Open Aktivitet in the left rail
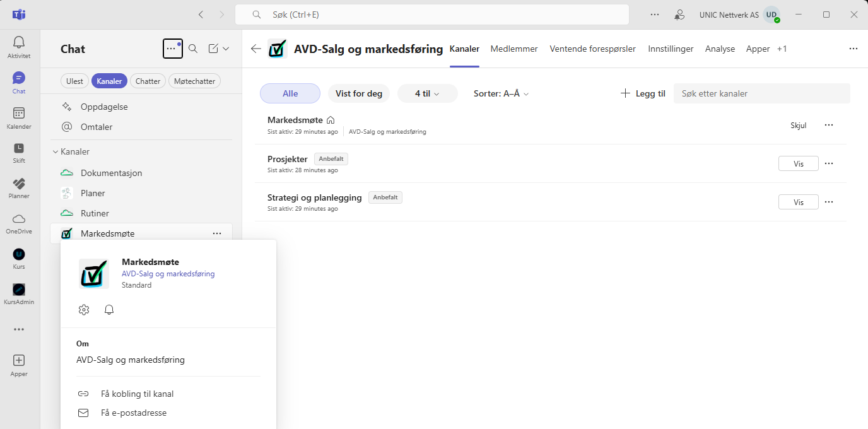Image resolution: width=868 pixels, height=429 pixels. pos(19,47)
